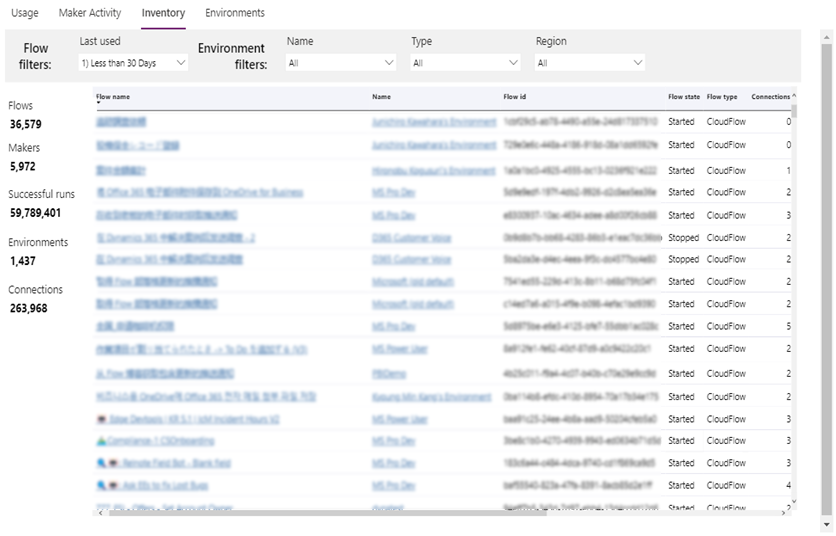This screenshot has width=836, height=536.
Task: Click the Connections cell showing 1
Action: (x=789, y=171)
